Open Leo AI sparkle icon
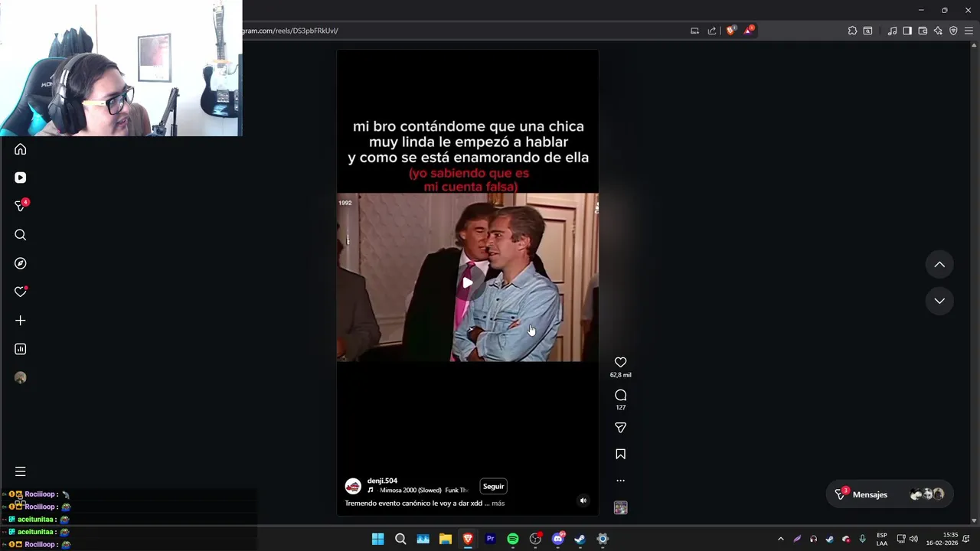The image size is (980, 551). [938, 31]
